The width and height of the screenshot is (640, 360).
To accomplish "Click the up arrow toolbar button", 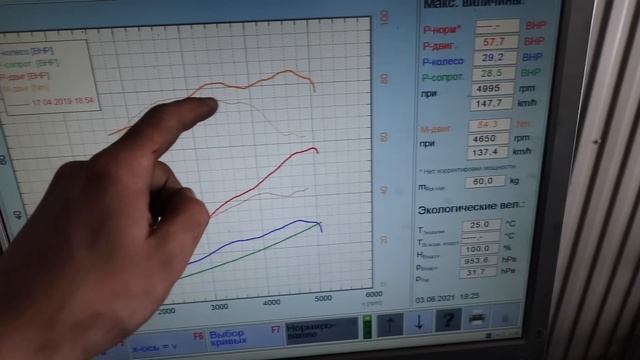I will pos(390,324).
